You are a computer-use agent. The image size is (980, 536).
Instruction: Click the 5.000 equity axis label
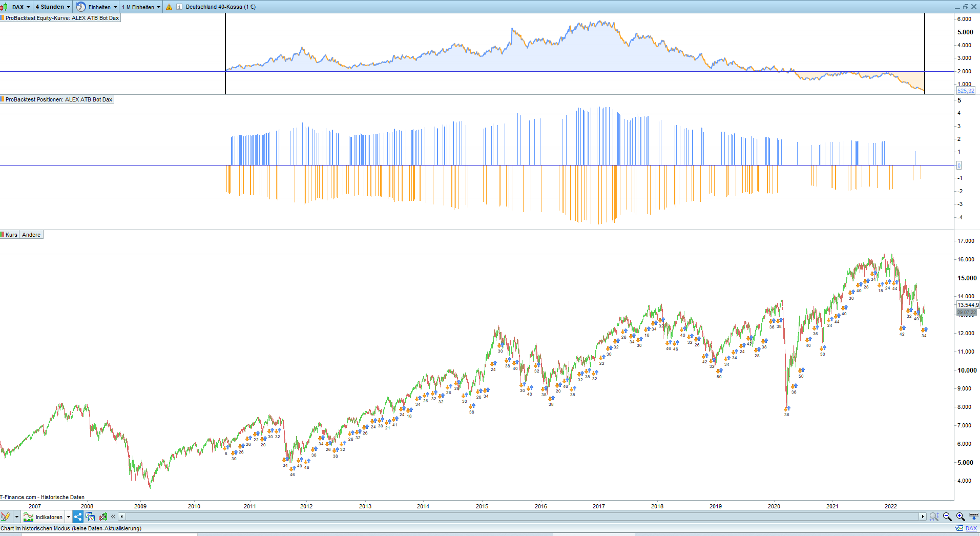pos(966,32)
